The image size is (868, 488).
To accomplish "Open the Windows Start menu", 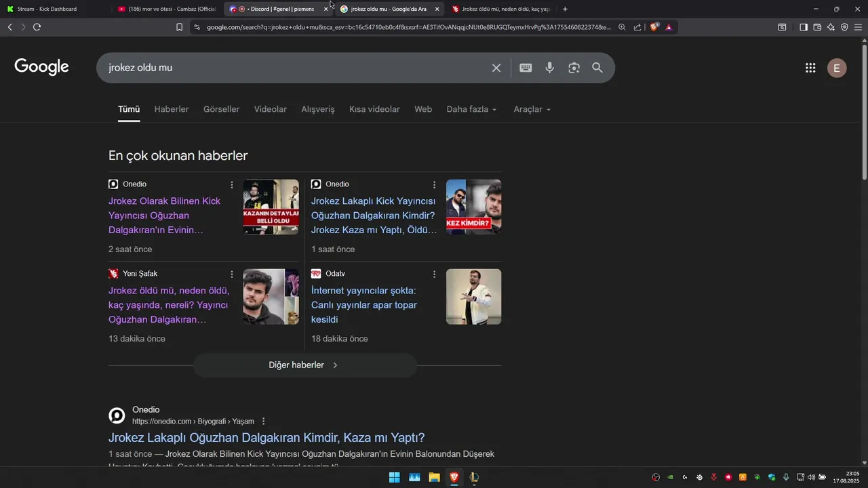I will tap(394, 477).
